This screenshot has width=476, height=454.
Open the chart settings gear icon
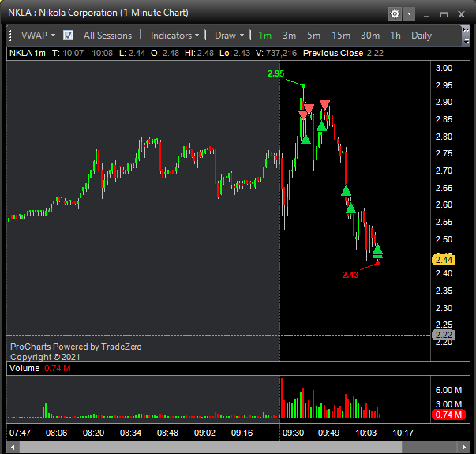[x=395, y=14]
